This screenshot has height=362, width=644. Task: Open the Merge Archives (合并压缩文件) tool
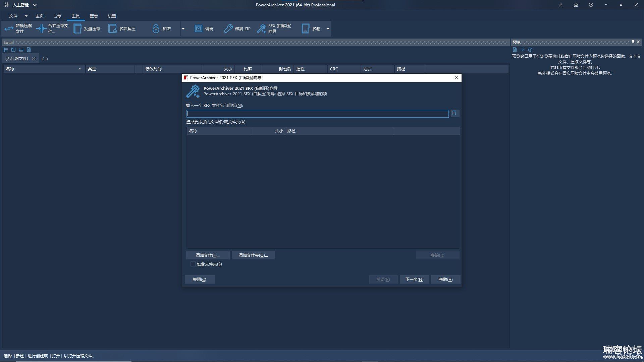[x=41, y=29]
